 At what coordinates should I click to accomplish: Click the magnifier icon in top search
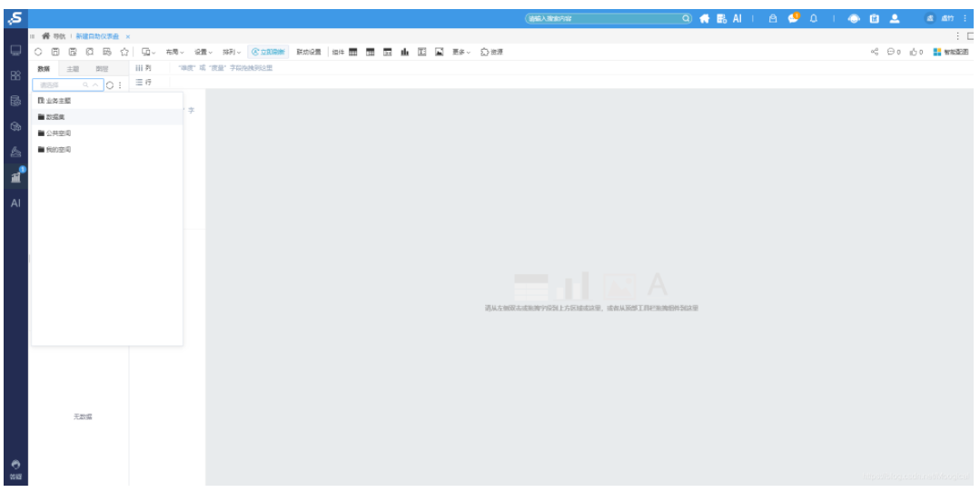pos(686,19)
